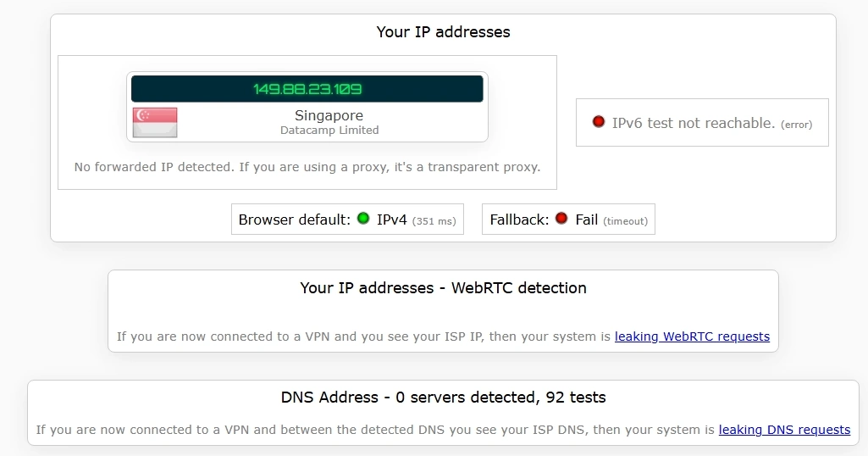Screen dimensions: 868x456
Task: Click the Browser default label
Action: click(294, 220)
